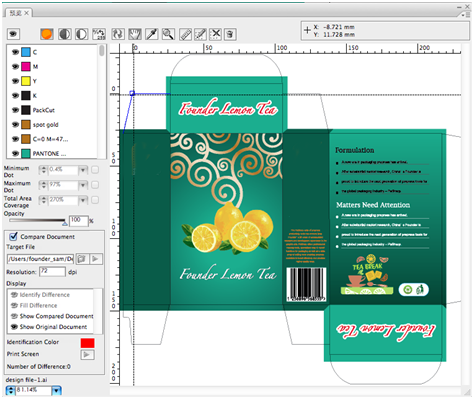Viewport: 473px width, 398px height.
Task: Enable the Minimum Dot checkbox
Action: (95, 170)
